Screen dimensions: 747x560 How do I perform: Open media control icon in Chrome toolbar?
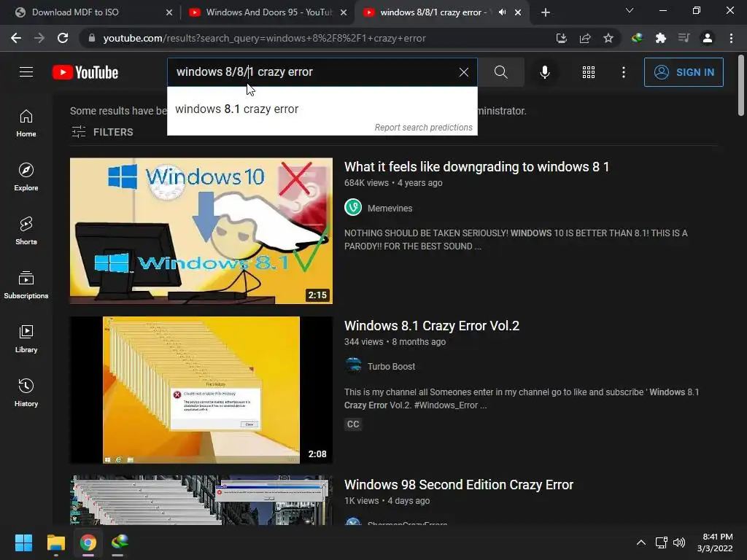pos(684,38)
